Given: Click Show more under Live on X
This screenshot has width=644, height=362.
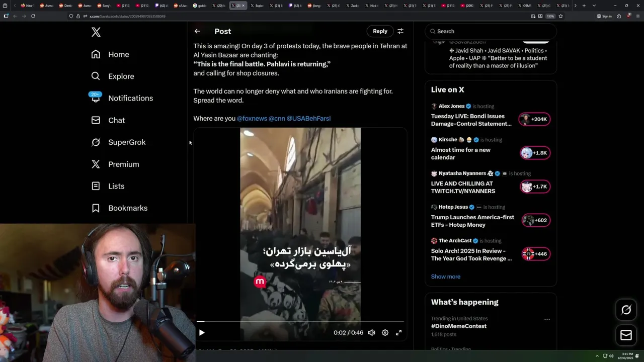Looking at the screenshot, I should (x=445, y=277).
